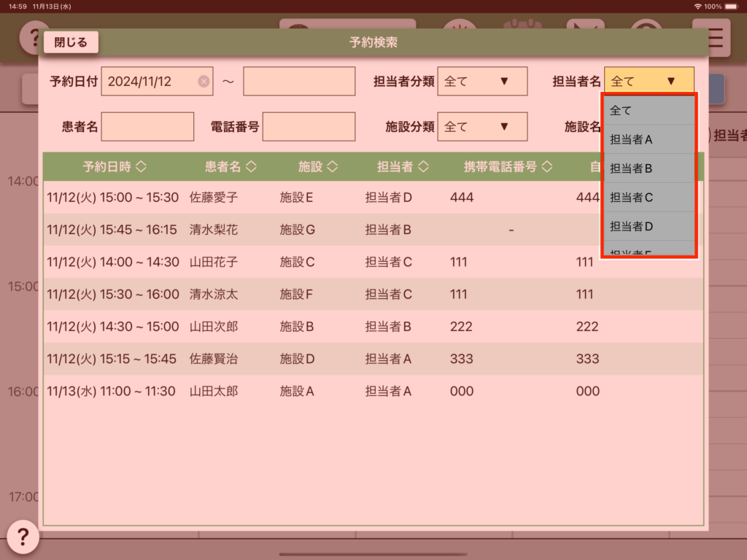
Task: Focus the 電話番号 text field
Action: [x=309, y=127]
